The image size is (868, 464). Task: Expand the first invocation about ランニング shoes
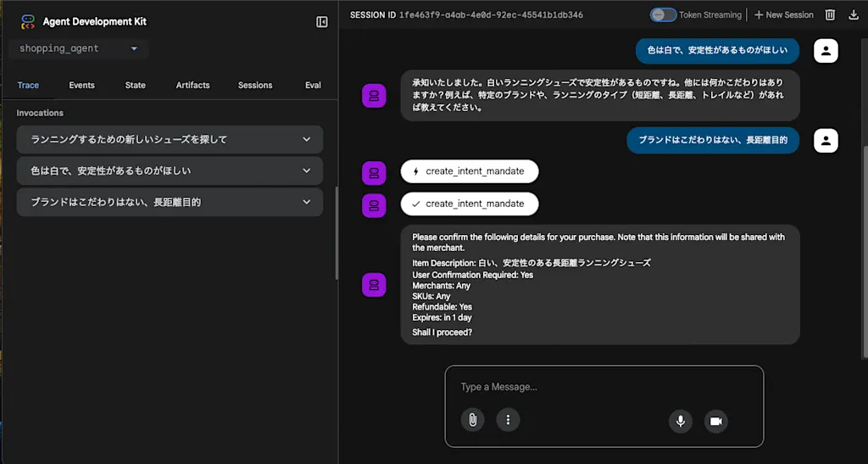(170, 139)
